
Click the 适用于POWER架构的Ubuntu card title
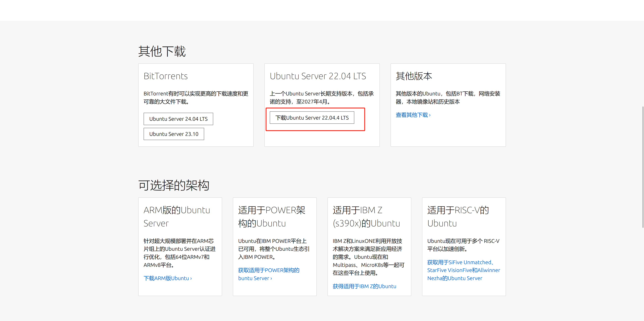tap(272, 217)
